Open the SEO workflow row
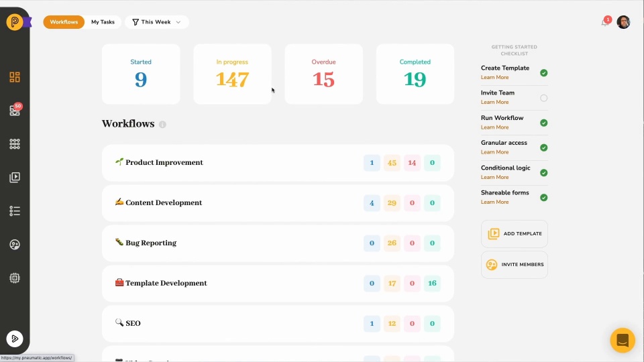Viewport: 644px width, 362px height. click(278, 323)
